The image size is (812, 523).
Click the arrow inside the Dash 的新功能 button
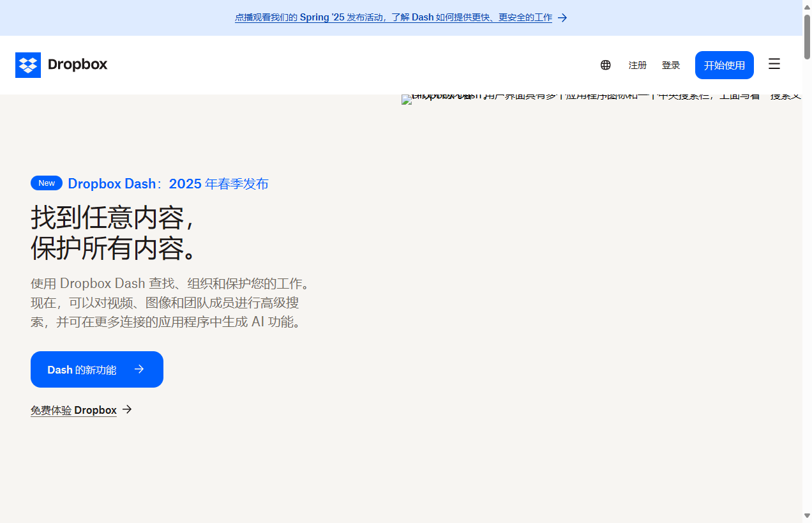tap(139, 368)
